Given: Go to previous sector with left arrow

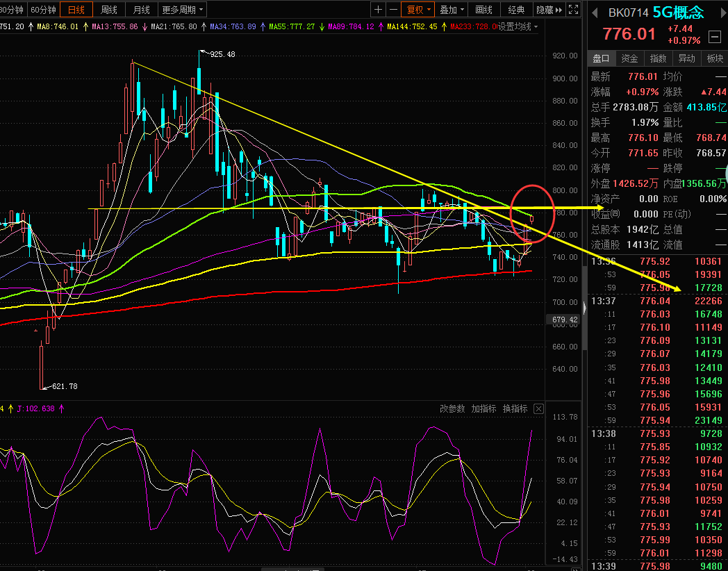Looking at the screenshot, I should (595, 13).
